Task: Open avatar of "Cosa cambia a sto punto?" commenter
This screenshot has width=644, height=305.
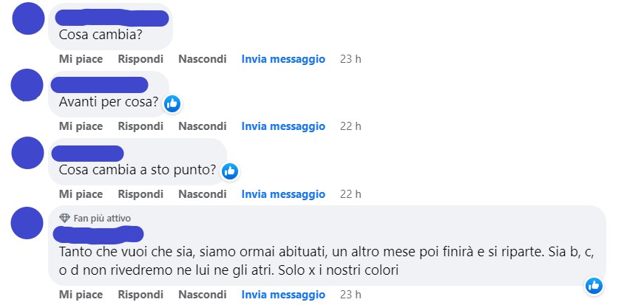Action: click(x=27, y=153)
